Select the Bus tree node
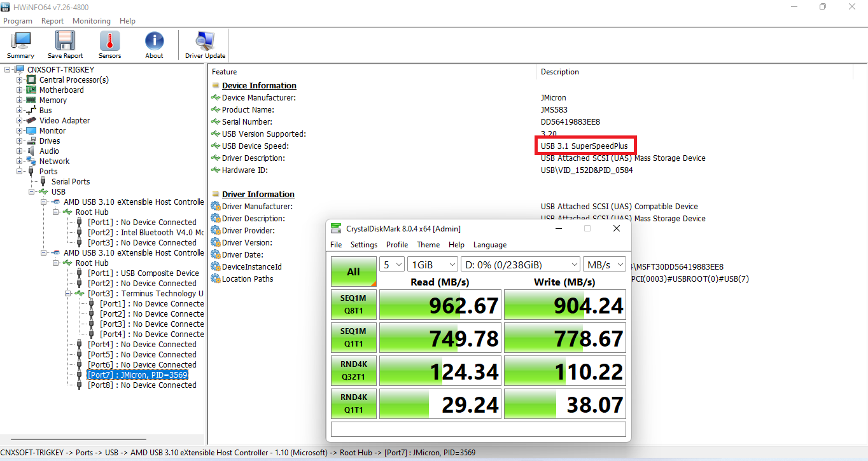The image size is (868, 461). 45,110
